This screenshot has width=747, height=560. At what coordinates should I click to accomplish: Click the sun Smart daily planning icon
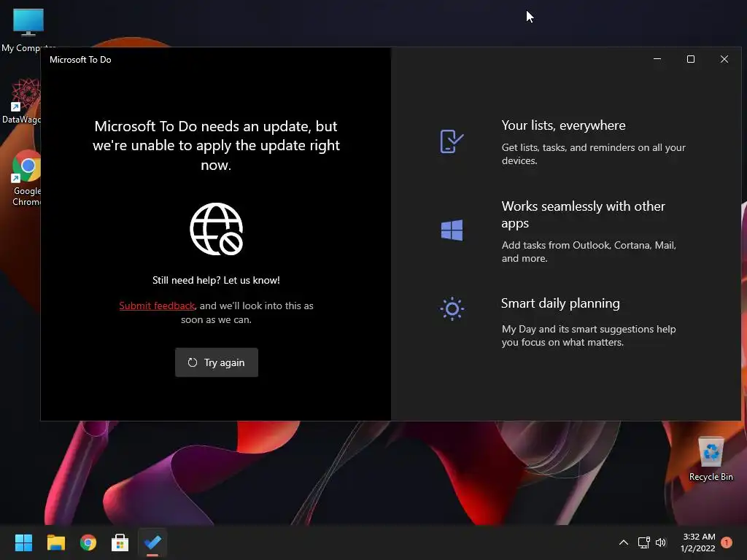[452, 309]
